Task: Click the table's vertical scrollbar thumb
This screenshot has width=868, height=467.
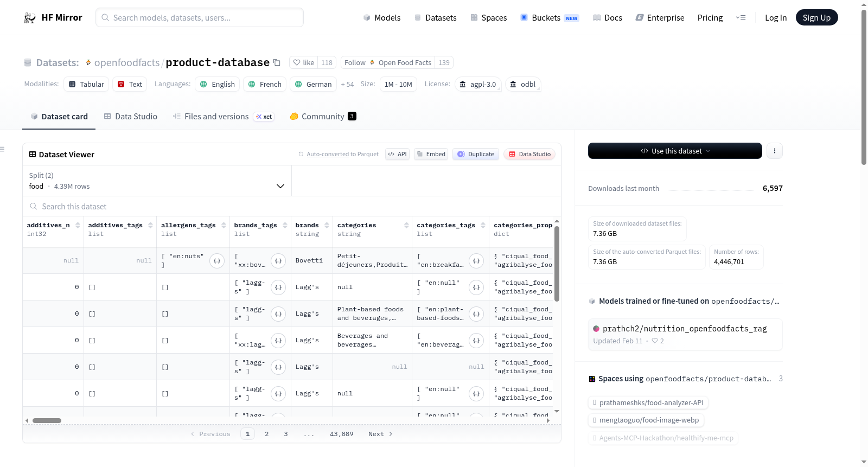Action: point(557,264)
